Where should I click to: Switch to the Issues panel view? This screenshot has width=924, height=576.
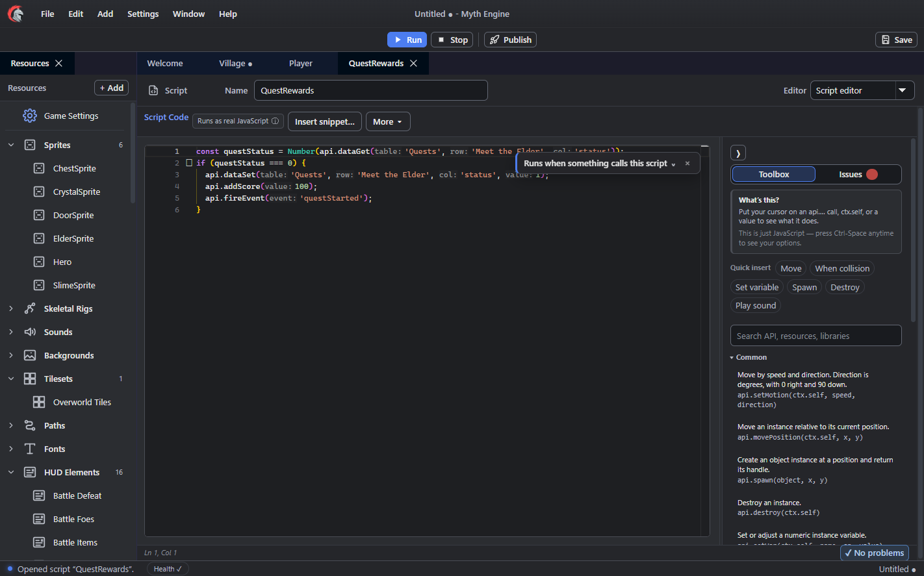click(x=858, y=174)
